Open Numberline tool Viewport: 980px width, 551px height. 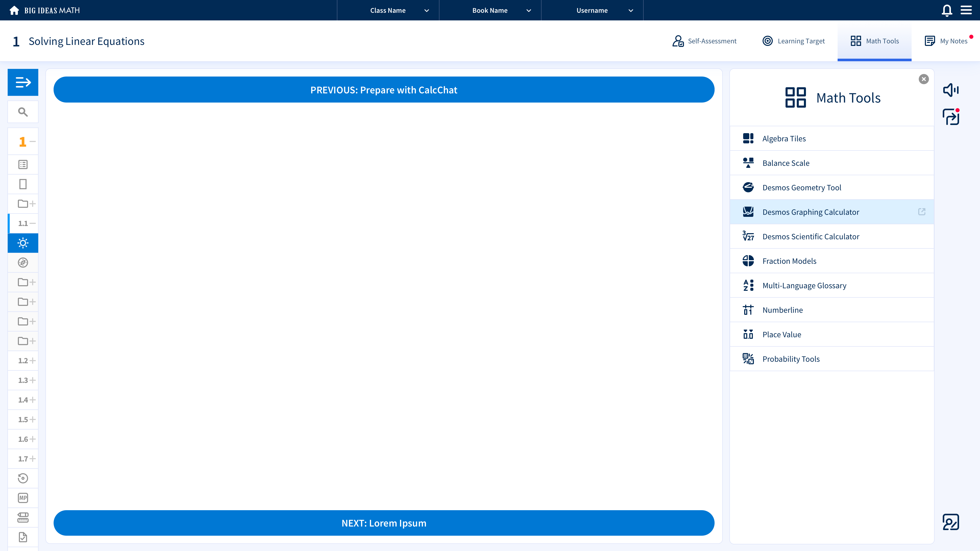coord(832,310)
